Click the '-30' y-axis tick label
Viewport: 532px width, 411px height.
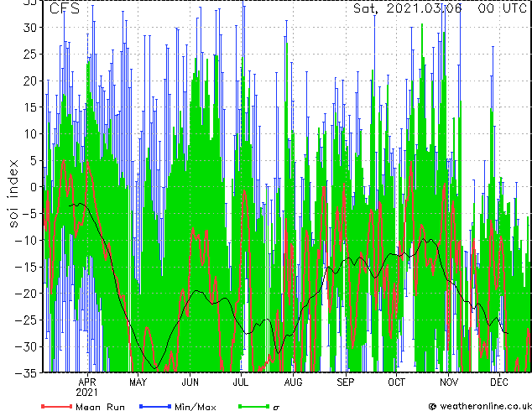pos(26,346)
